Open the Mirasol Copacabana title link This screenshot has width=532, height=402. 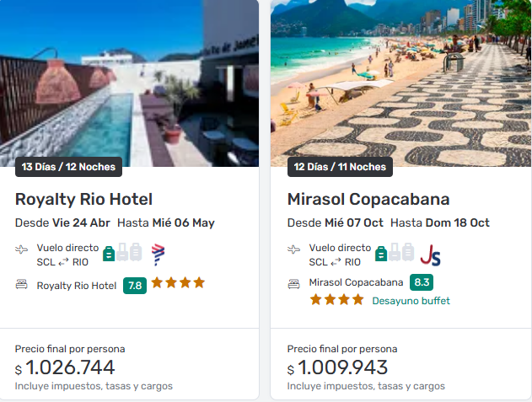pyautogui.click(x=368, y=200)
